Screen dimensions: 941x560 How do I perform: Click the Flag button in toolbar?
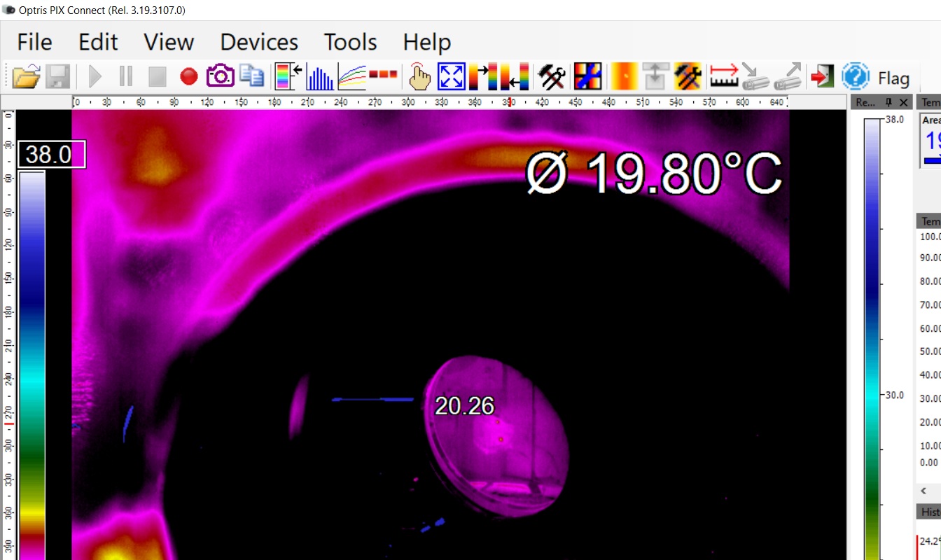point(893,78)
